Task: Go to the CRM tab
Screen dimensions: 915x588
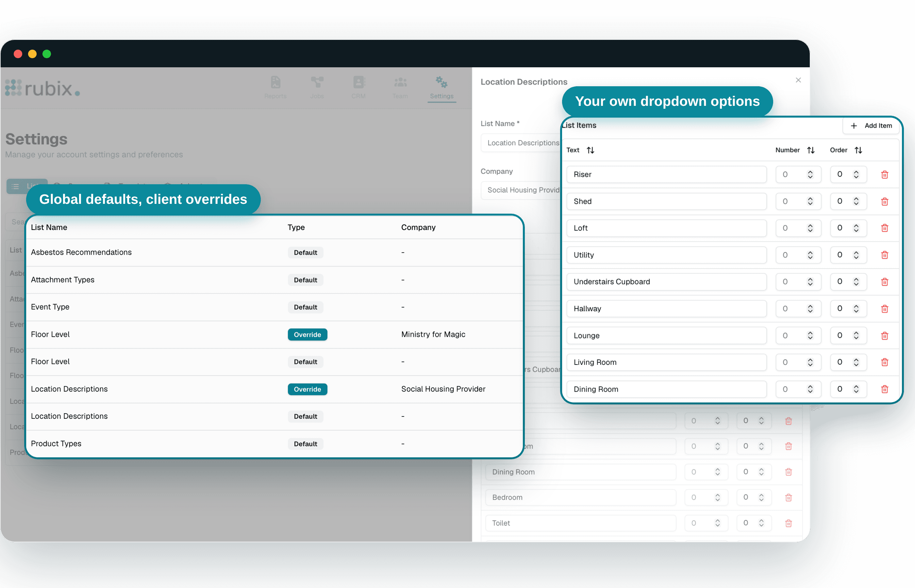Action: 358,88
